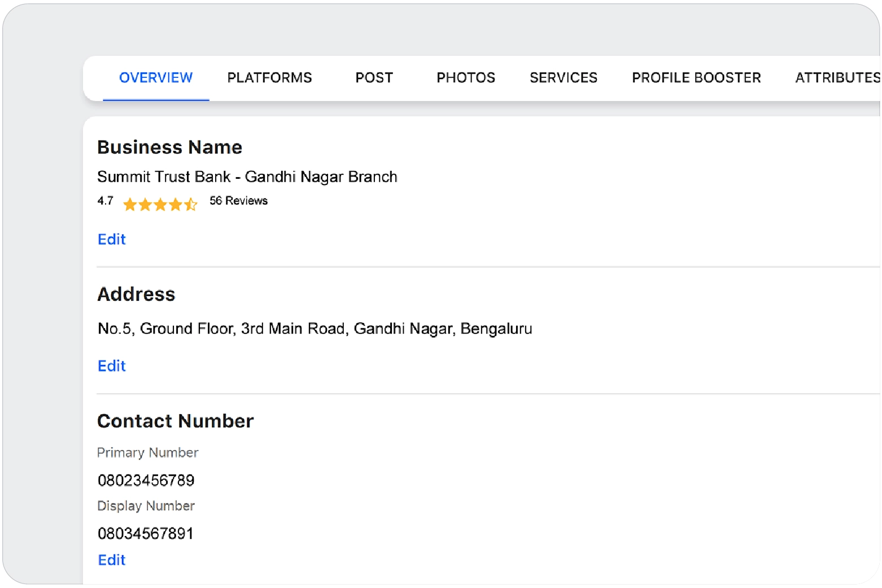Click the star rating icons

(160, 204)
